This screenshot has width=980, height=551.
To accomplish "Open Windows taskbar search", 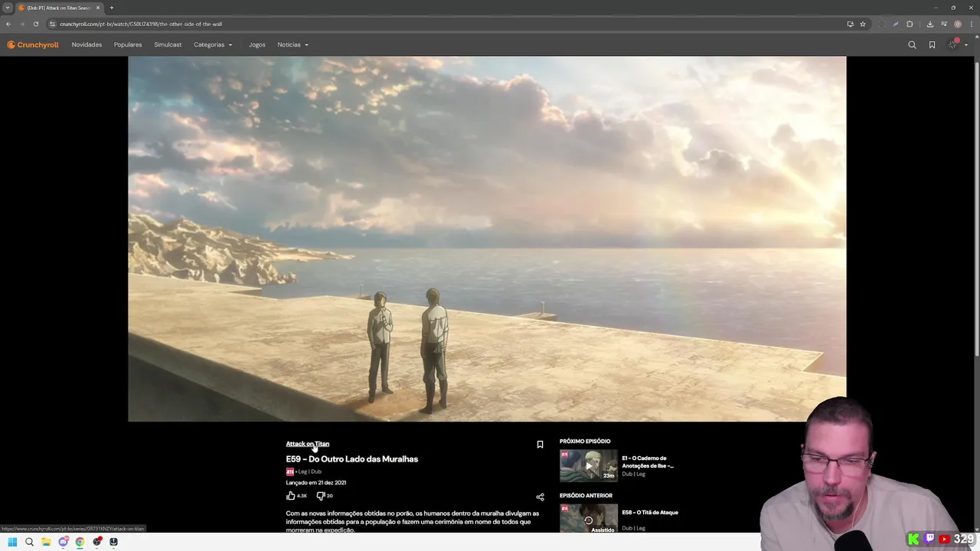I will point(29,542).
